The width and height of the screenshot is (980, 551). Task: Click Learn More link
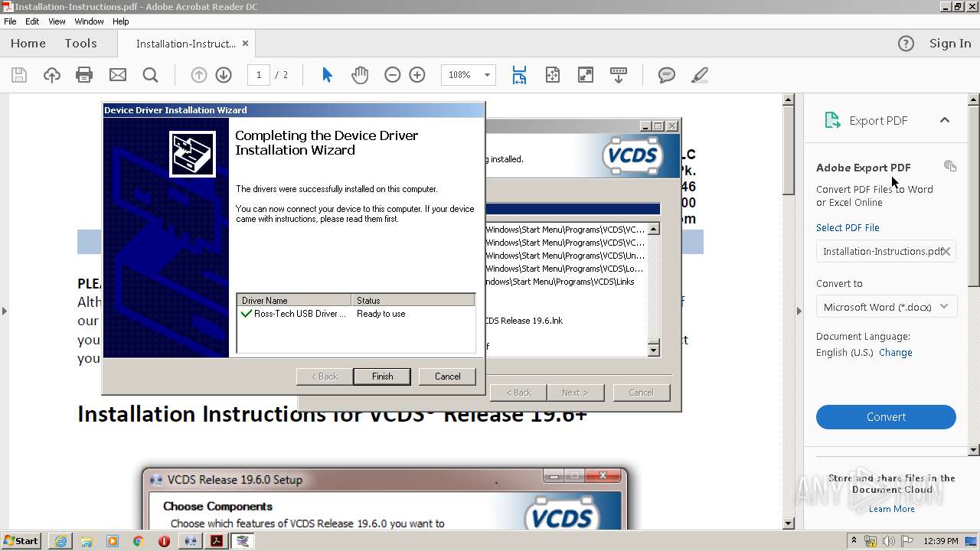pos(891,509)
